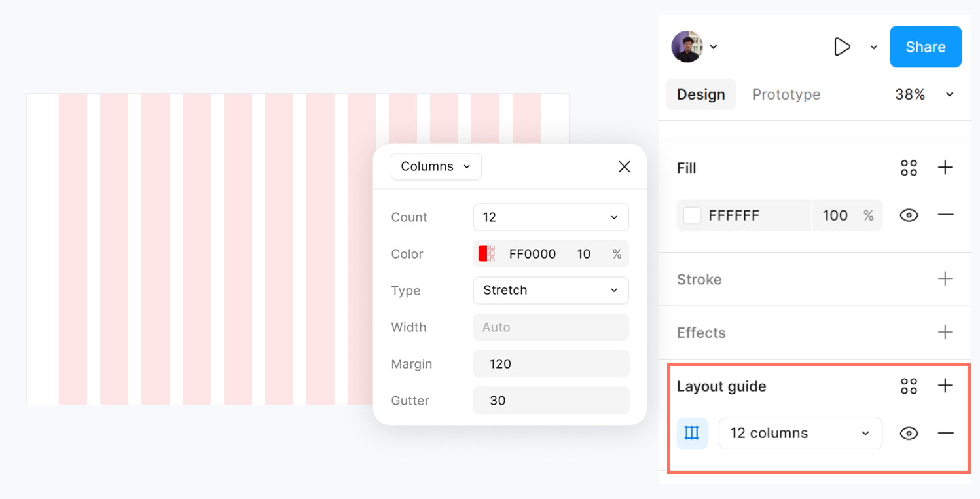Click the Present play icon
The width and height of the screenshot is (980, 499).
tap(843, 46)
